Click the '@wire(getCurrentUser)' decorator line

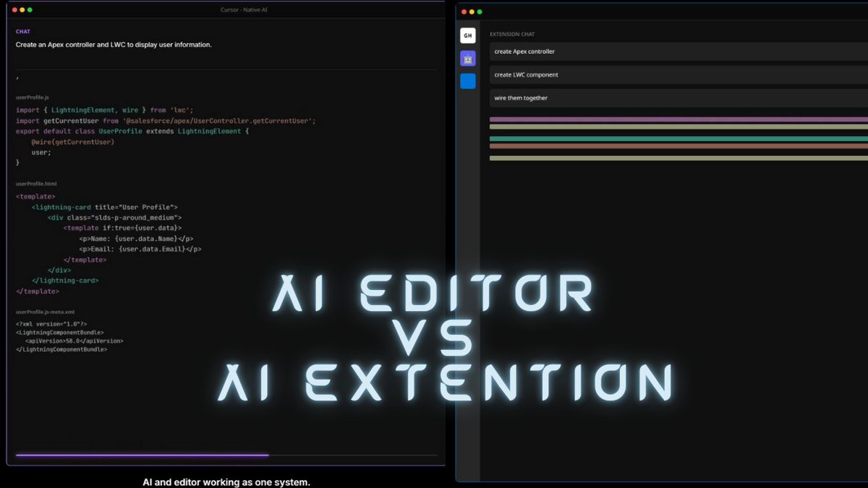tap(73, 142)
